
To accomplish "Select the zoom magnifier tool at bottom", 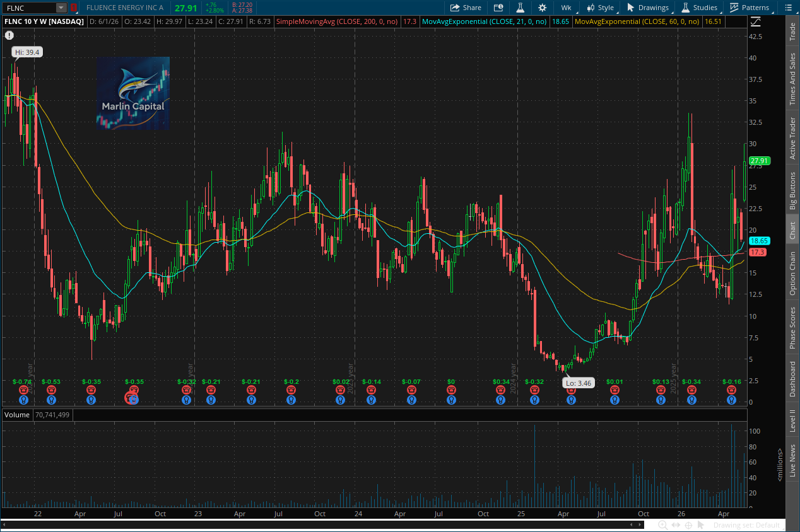I will pyautogui.click(x=662, y=525).
